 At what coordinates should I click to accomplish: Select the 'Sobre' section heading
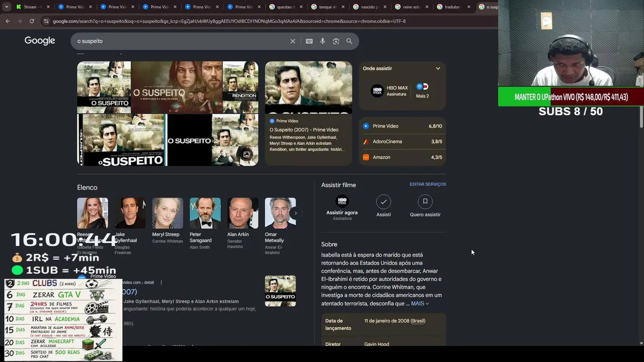329,244
